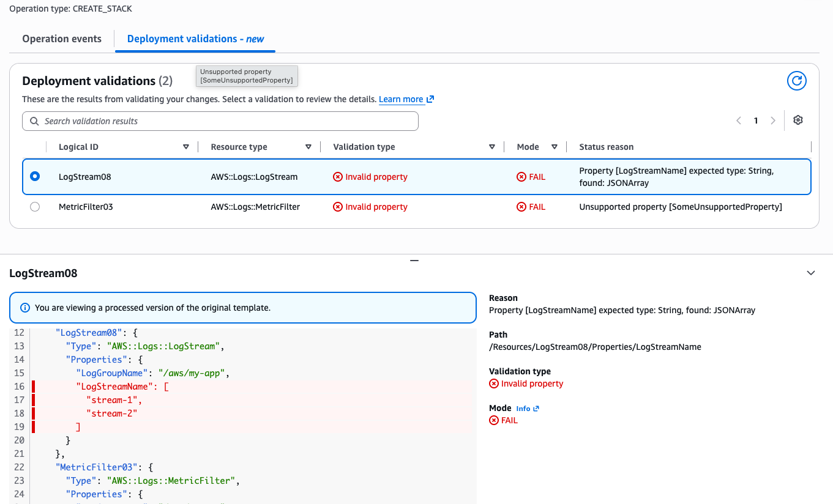Click error icon under Validation type details
833x504 pixels.
click(x=494, y=384)
